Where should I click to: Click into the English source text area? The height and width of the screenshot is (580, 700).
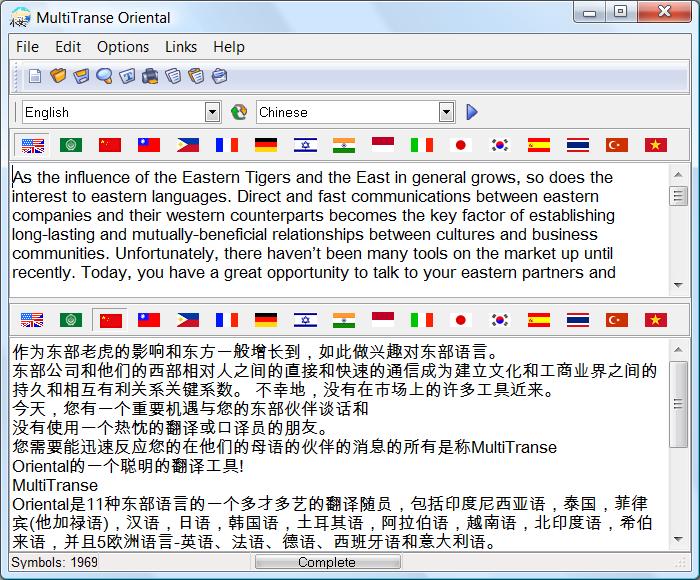pos(339,229)
